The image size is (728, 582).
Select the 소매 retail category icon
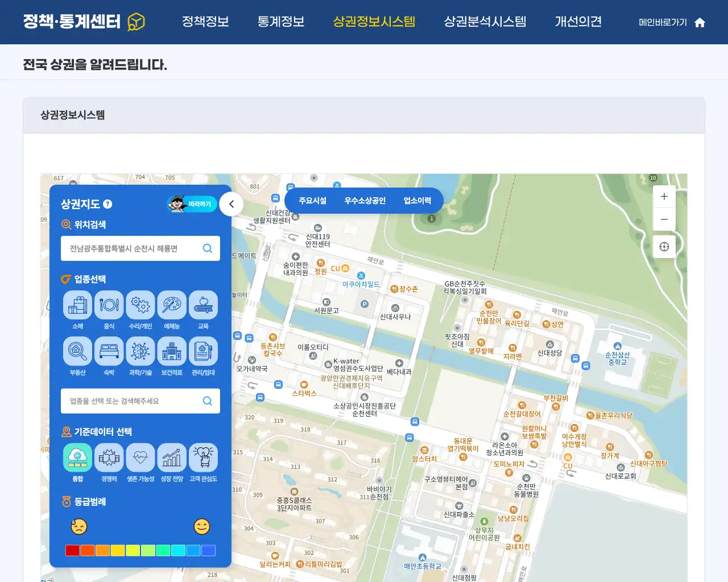pos(78,305)
